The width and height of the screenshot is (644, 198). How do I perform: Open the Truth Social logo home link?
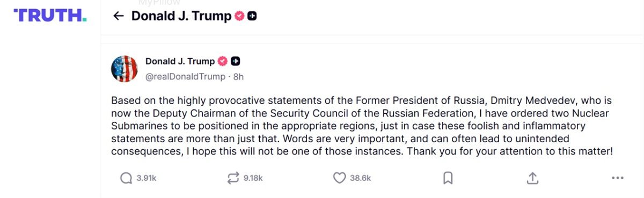tap(50, 16)
